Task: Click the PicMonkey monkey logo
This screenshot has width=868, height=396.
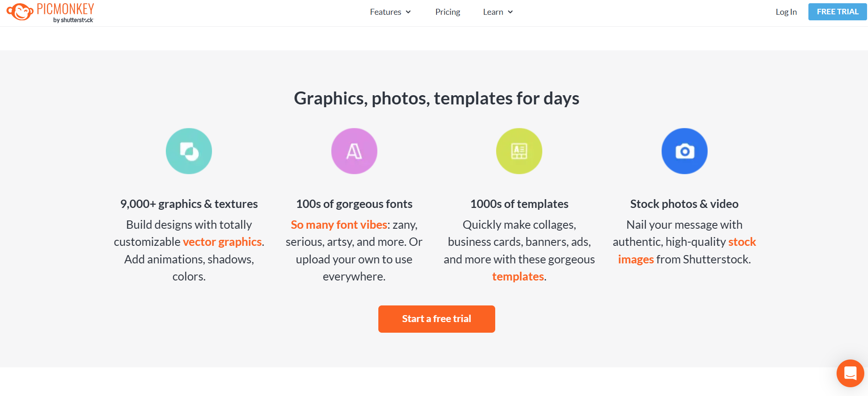Action: tap(20, 12)
